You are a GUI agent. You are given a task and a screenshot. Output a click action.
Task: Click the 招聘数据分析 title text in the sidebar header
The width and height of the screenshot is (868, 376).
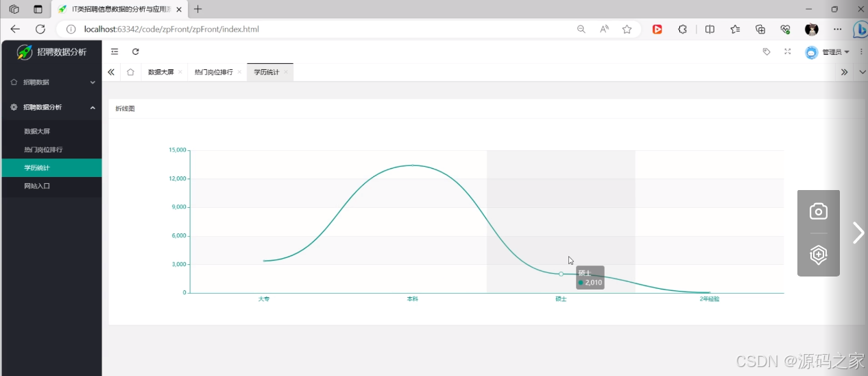[62, 52]
